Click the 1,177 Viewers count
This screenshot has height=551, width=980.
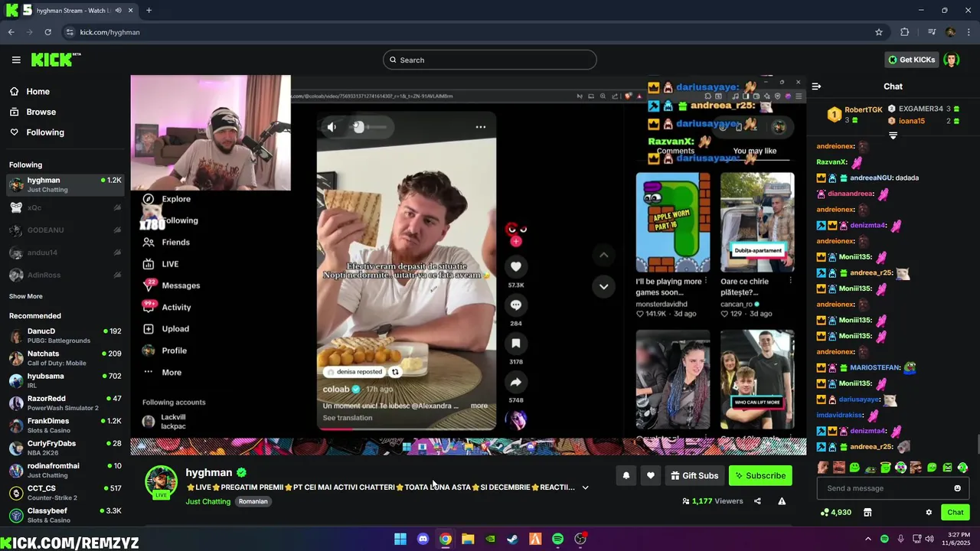point(712,501)
